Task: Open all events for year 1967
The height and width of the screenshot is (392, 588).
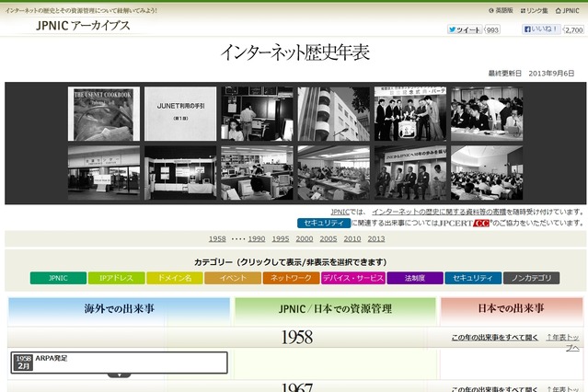Action: click(495, 389)
